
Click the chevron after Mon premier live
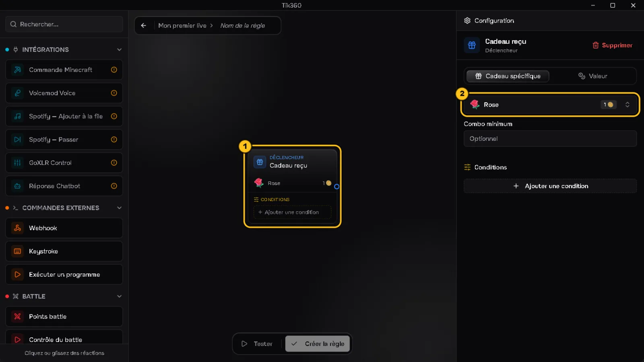click(x=211, y=25)
